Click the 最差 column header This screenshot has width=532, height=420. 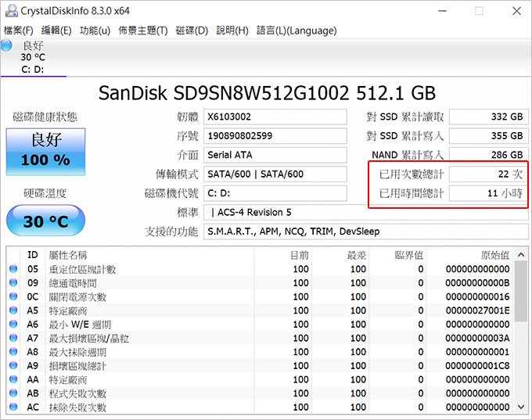(x=340, y=255)
